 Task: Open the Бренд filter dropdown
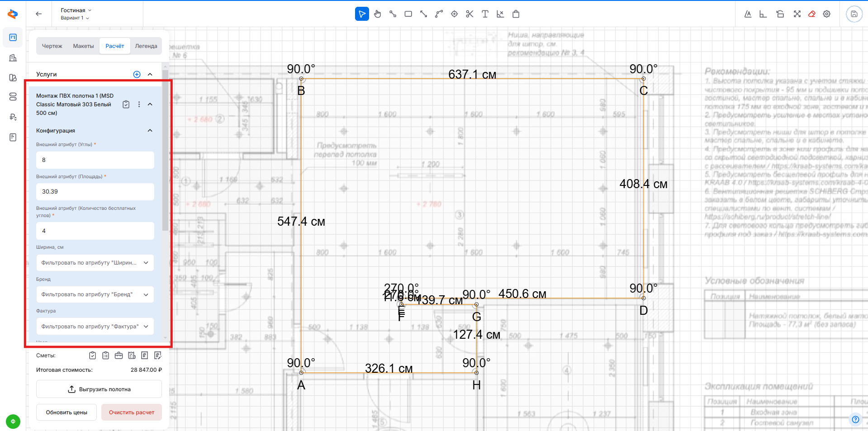coord(95,294)
